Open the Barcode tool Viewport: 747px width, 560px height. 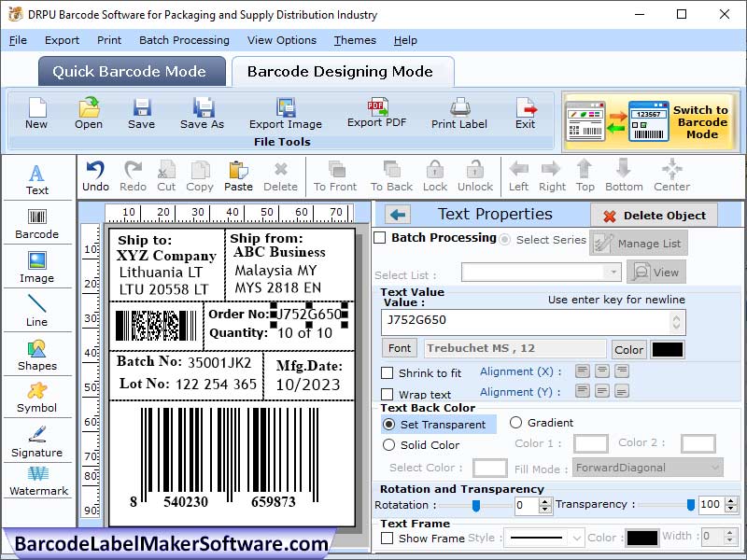(37, 221)
